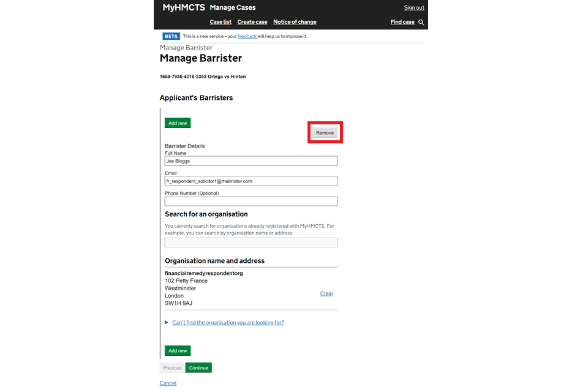
Task: Click the MyHMCTS logo text
Action: (x=183, y=8)
